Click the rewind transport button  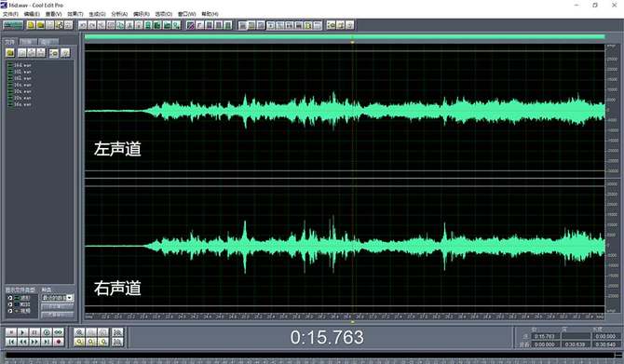[x=22, y=342]
